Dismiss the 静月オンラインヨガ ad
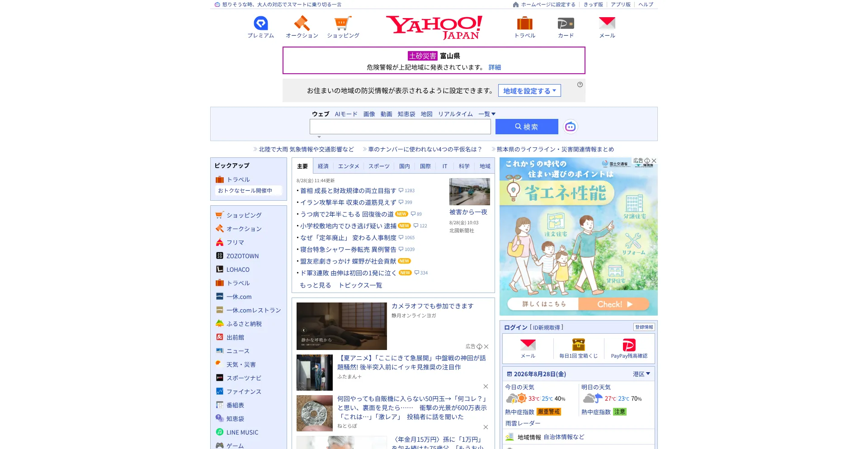This screenshot has width=868, height=449. coord(486,346)
